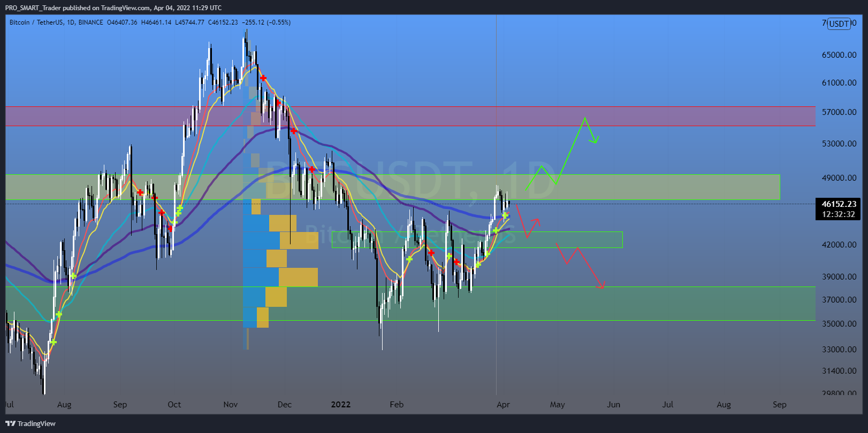Click the USDT currency label button
Image resolution: width=868 pixels, height=433 pixels.
click(x=839, y=24)
